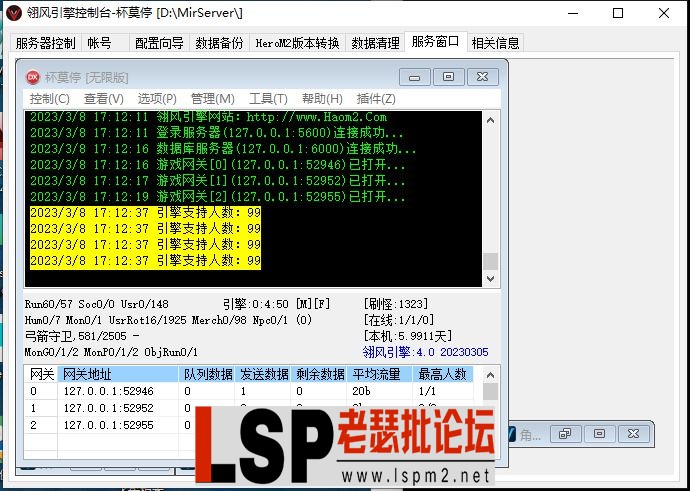Open the 控制(C) menu
This screenshot has width=690, height=491.
(49, 99)
